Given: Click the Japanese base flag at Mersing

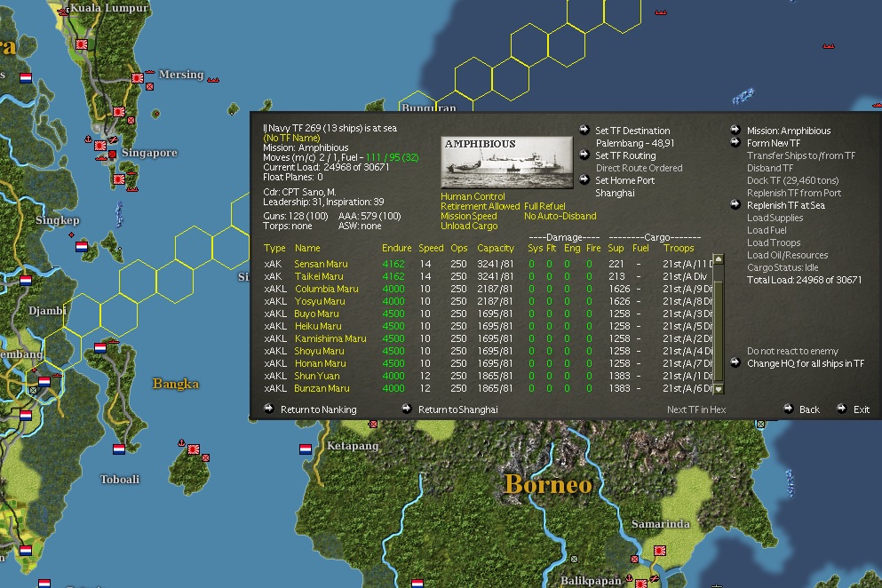Looking at the screenshot, I should click(x=138, y=78).
